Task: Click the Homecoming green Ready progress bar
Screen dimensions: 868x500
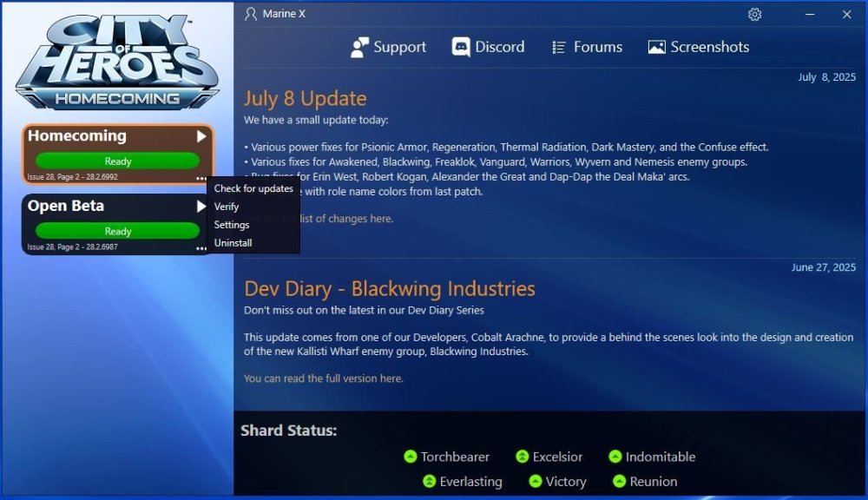Action: (117, 161)
